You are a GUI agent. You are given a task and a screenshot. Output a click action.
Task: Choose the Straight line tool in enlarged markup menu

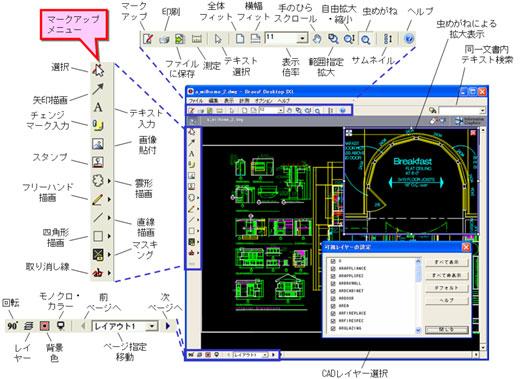(x=98, y=217)
